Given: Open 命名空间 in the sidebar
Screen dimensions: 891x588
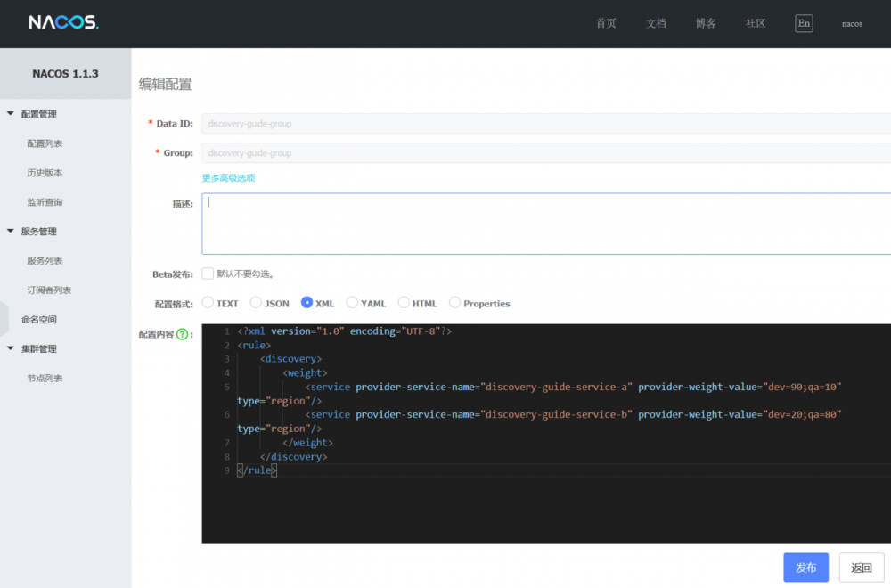Looking at the screenshot, I should [x=39, y=320].
